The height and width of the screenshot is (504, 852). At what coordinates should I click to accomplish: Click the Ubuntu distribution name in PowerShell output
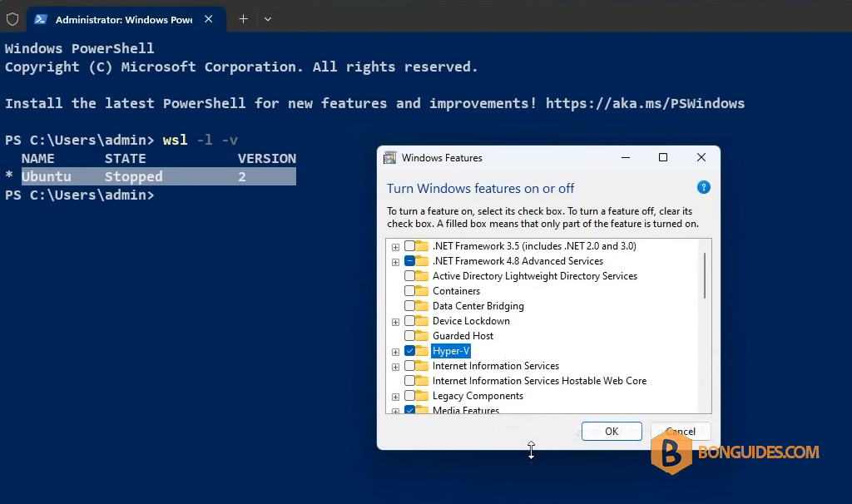47,176
